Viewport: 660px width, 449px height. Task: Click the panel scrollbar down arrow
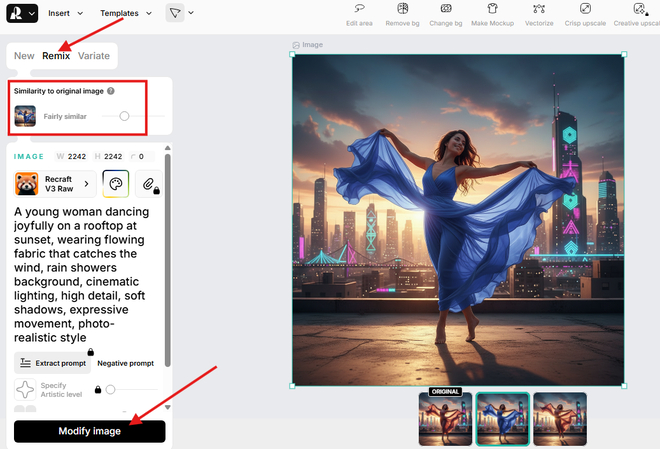(168, 407)
